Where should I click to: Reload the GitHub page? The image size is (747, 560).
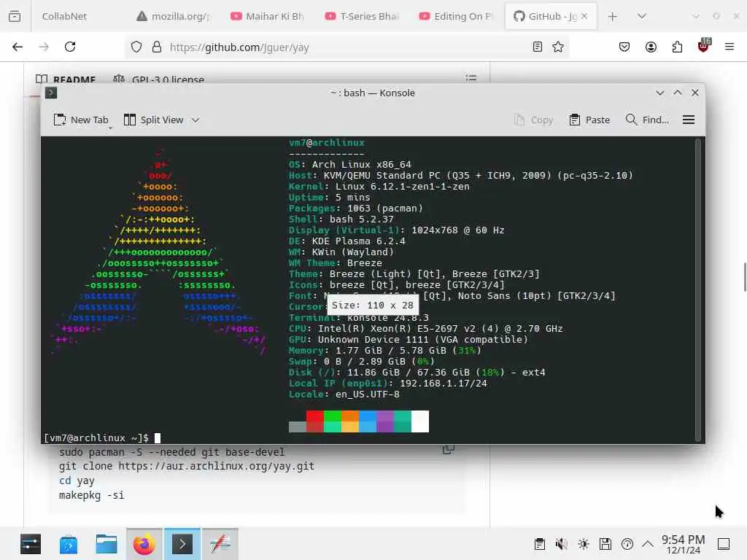point(70,47)
